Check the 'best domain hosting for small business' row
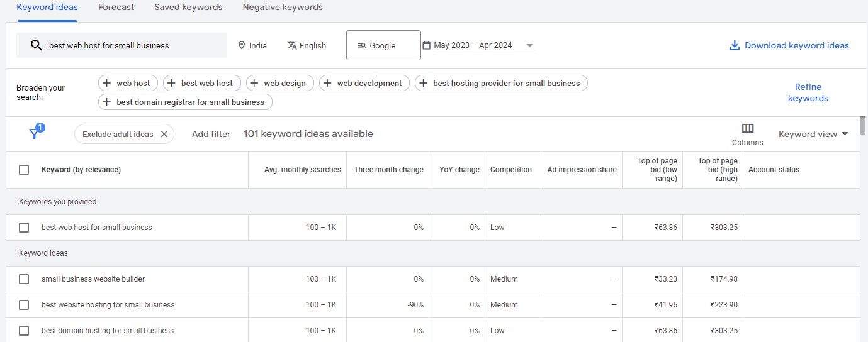Image resolution: width=868 pixels, height=342 pixels. click(24, 331)
